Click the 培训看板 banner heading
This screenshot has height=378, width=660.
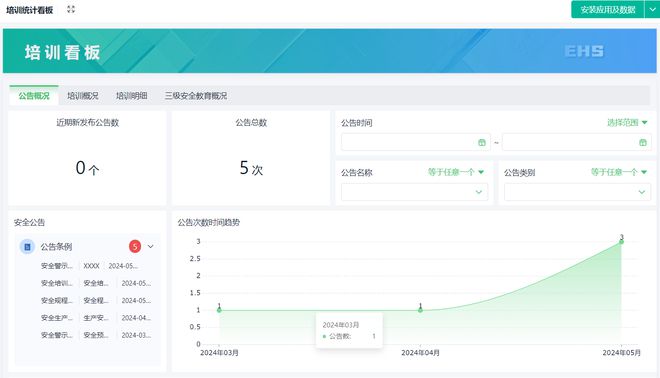[62, 53]
